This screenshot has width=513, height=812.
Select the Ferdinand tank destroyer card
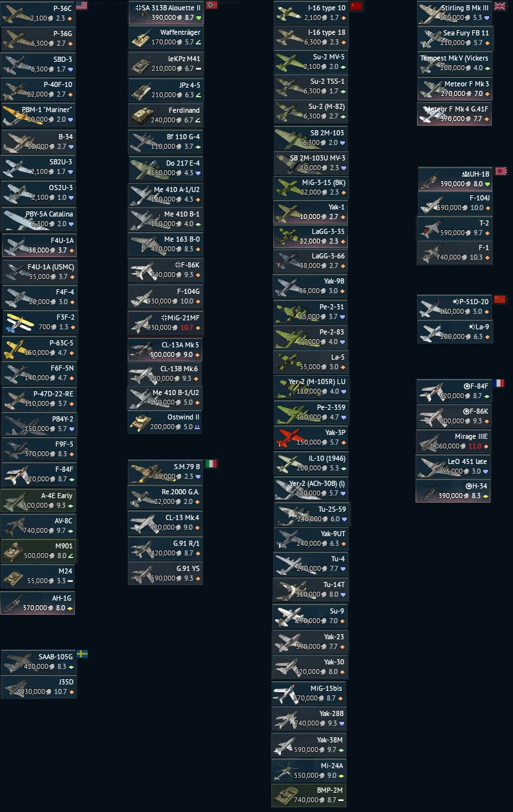[x=166, y=115]
